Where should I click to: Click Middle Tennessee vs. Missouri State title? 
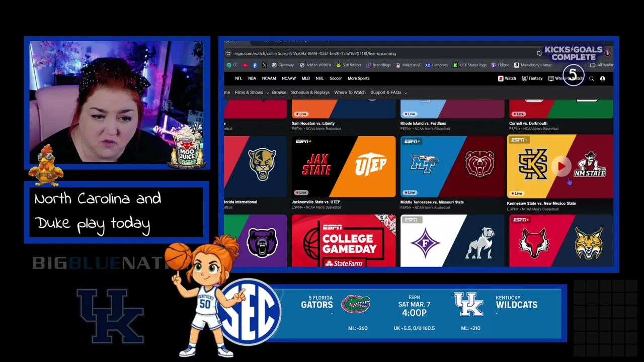[x=432, y=202]
